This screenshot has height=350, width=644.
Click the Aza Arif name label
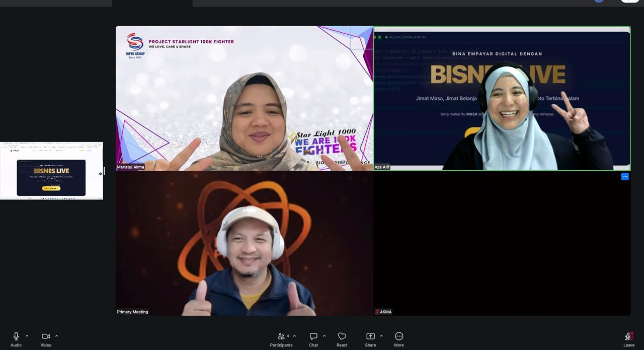(382, 167)
